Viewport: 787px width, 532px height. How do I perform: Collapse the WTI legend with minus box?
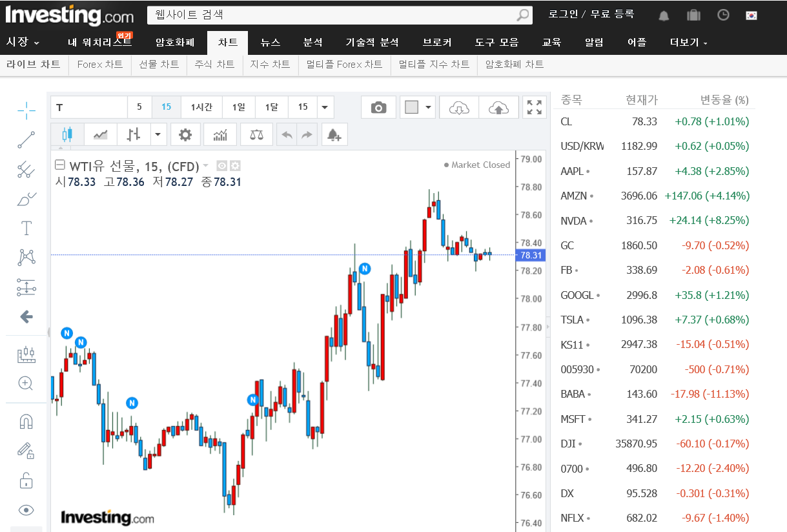[x=60, y=165]
